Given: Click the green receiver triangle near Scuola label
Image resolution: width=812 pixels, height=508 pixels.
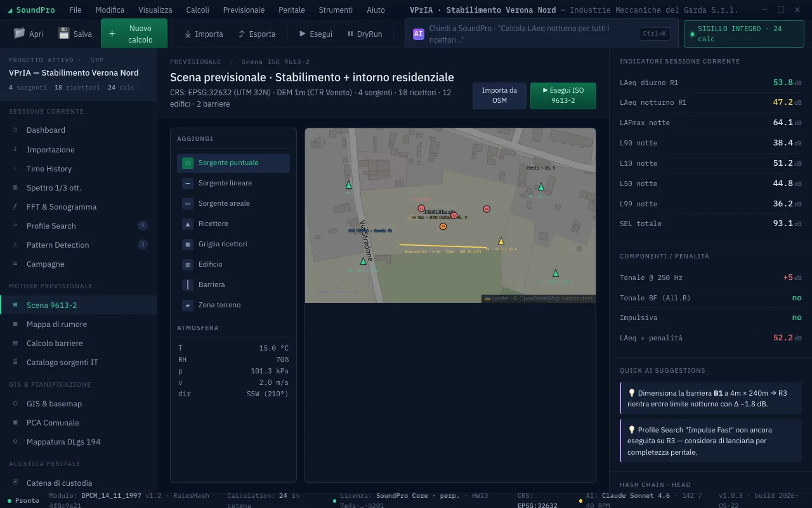Looking at the screenshot, I should click(x=541, y=187).
